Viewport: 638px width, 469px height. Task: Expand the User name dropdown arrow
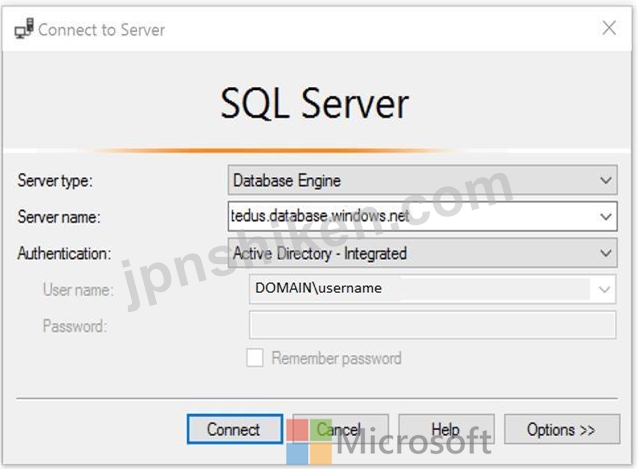click(x=604, y=289)
